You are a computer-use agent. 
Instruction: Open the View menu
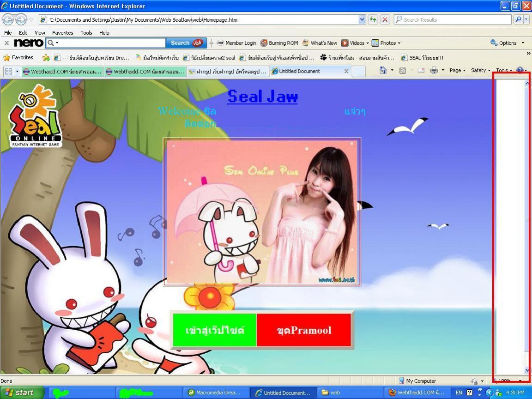40,33
